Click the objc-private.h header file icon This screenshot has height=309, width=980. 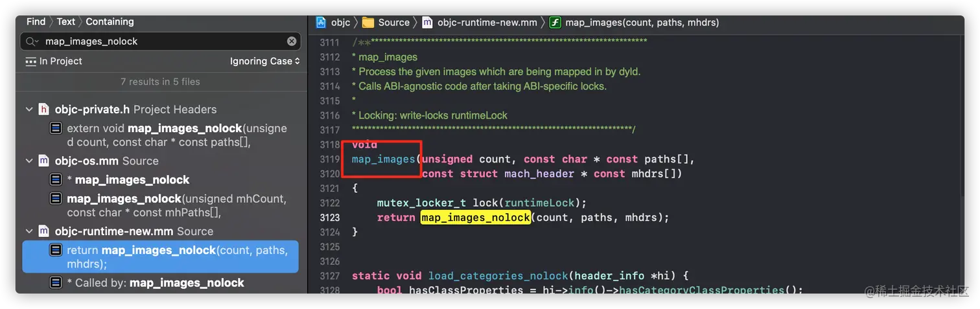click(x=43, y=109)
